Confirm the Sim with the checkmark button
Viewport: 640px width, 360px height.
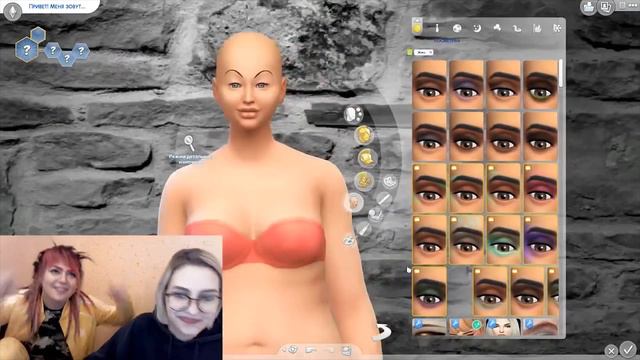[x=628, y=349]
